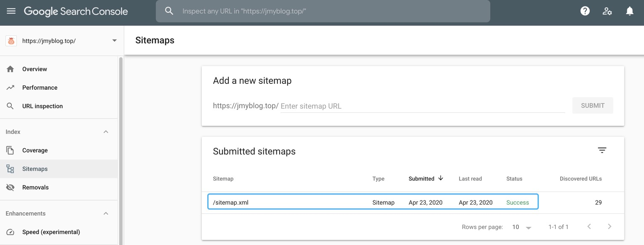This screenshot has width=644, height=245.
Task: Collapse the Enhancements section
Action: pyautogui.click(x=106, y=213)
